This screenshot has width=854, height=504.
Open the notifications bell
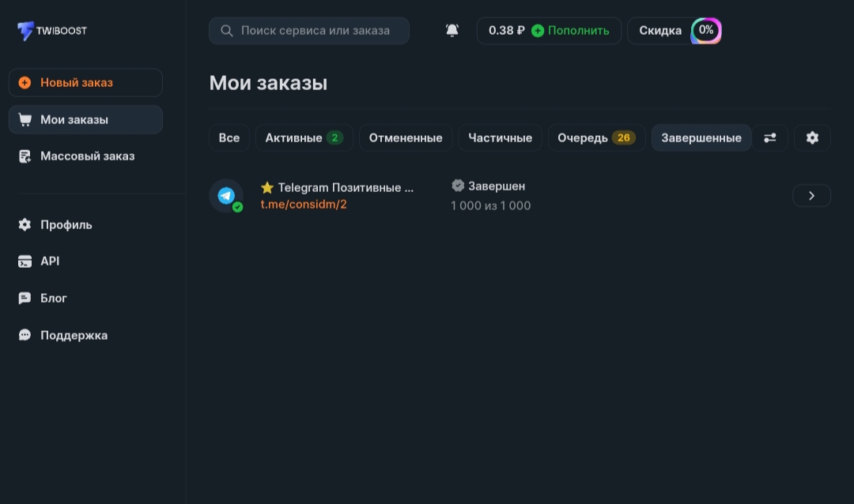[x=452, y=31]
